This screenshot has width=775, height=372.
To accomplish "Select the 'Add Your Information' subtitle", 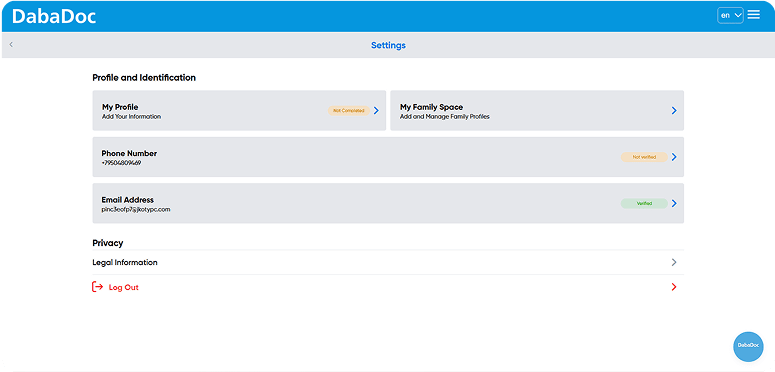I will [x=131, y=117].
